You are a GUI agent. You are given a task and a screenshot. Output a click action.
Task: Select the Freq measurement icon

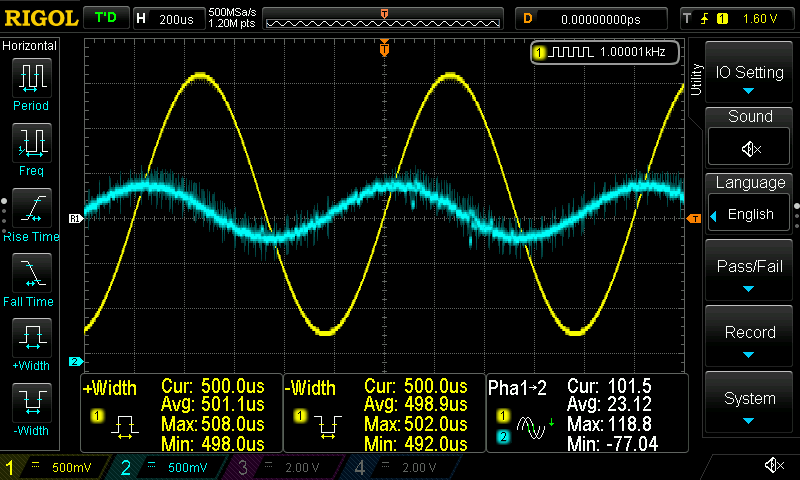31,145
